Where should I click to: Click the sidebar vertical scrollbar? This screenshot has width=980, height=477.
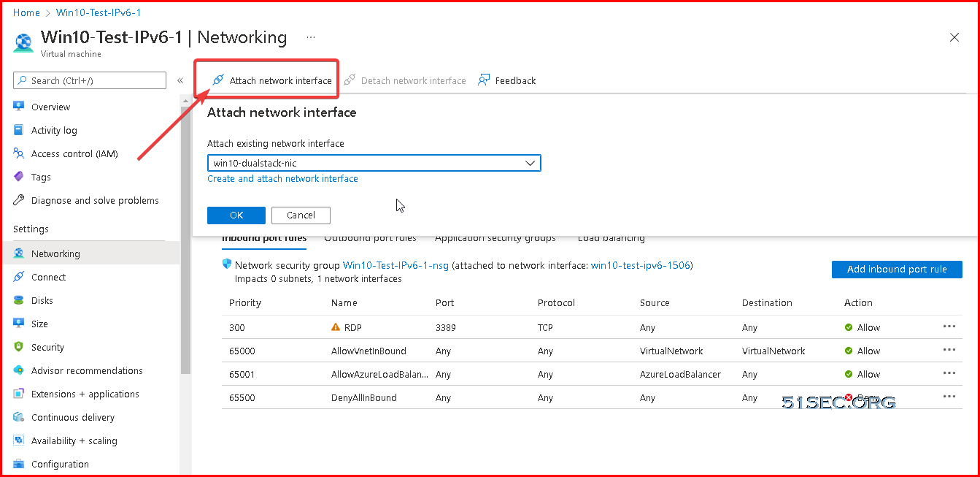click(x=185, y=241)
